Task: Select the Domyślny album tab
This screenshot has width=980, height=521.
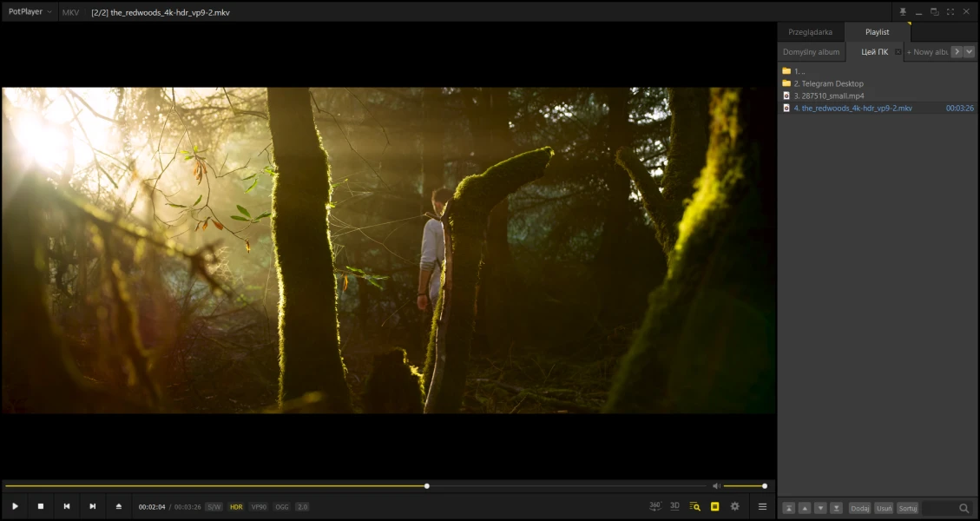Action: (812, 52)
